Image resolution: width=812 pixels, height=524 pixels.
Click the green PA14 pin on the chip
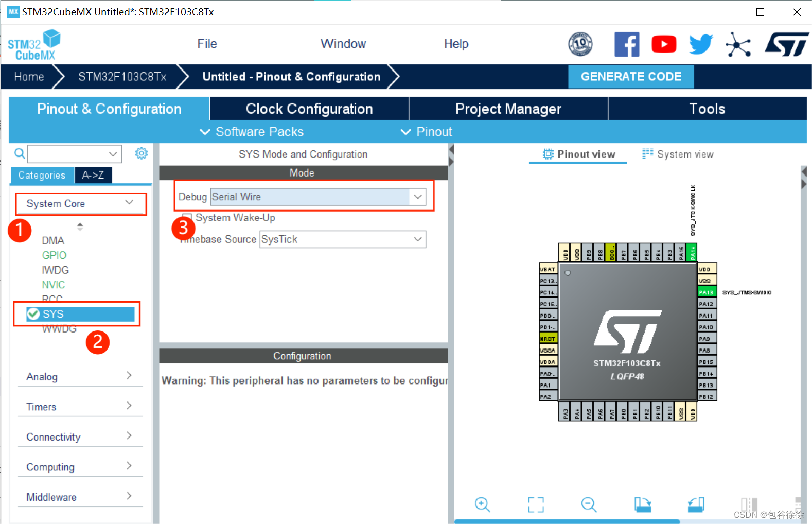(x=693, y=253)
